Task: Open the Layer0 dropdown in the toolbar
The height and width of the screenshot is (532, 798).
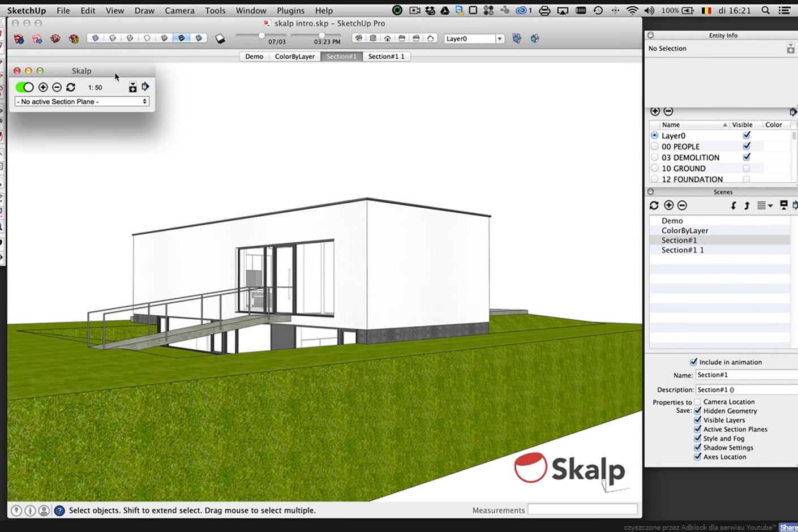Action: click(x=499, y=38)
